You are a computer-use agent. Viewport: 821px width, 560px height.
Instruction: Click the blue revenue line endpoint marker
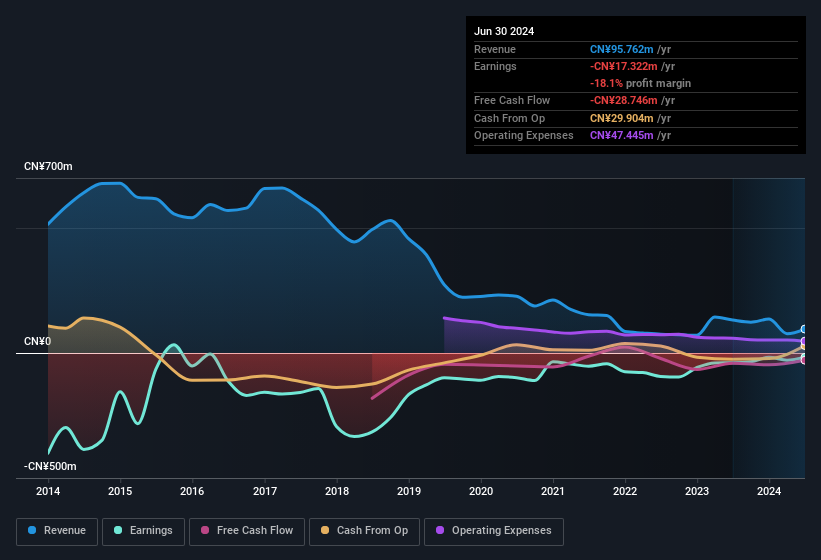(x=804, y=329)
